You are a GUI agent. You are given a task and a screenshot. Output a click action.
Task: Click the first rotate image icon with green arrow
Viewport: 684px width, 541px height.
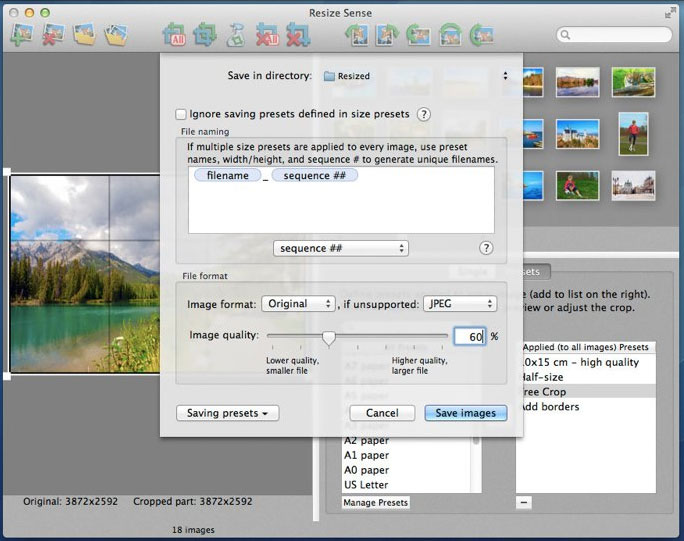(x=356, y=35)
